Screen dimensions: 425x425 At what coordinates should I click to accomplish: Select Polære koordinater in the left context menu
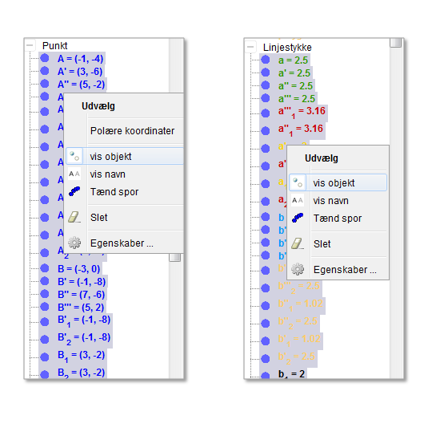coord(132,131)
